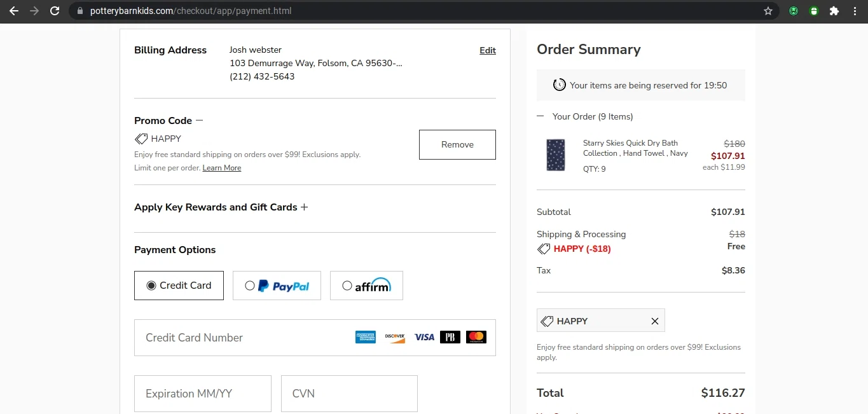Click the Payment Options heading
This screenshot has height=414, width=868.
click(x=175, y=250)
